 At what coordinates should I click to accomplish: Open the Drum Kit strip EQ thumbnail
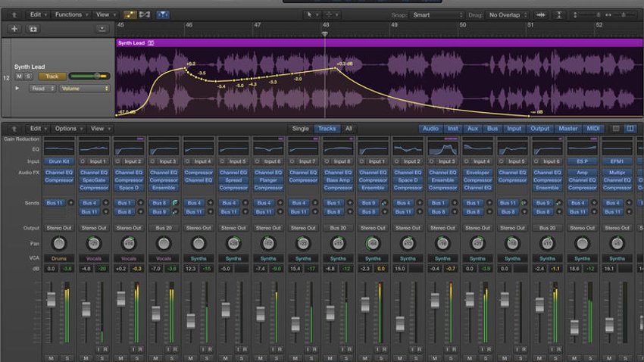(59, 149)
